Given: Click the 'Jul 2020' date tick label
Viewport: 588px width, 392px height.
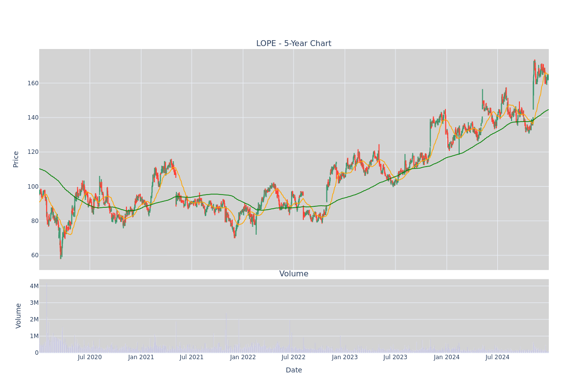Looking at the screenshot, I should (x=90, y=357).
